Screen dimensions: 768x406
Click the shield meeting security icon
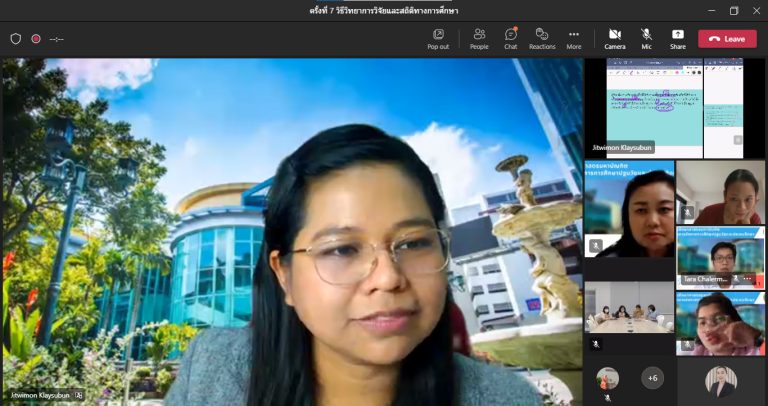pos(15,39)
